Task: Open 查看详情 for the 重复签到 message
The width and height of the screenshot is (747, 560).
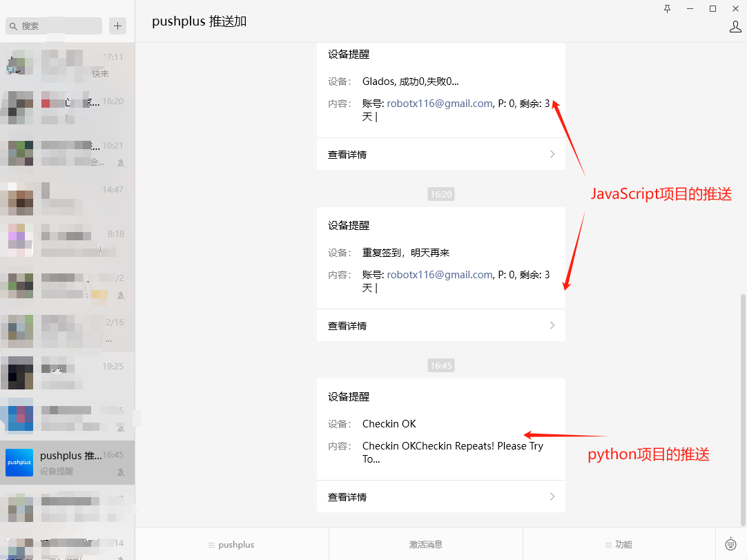Action: pos(347,326)
